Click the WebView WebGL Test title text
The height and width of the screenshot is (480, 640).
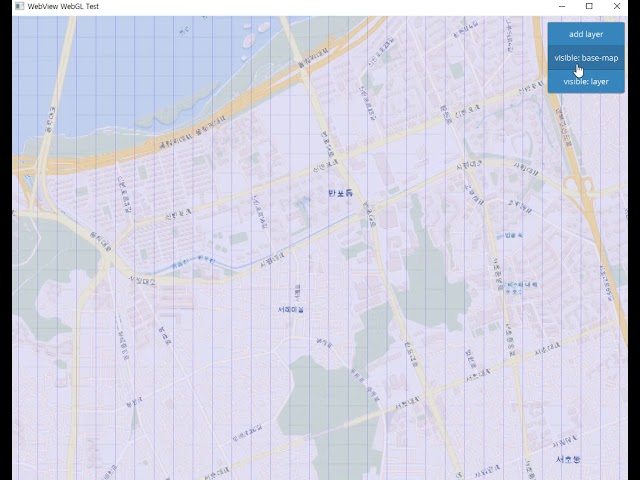click(x=63, y=6)
